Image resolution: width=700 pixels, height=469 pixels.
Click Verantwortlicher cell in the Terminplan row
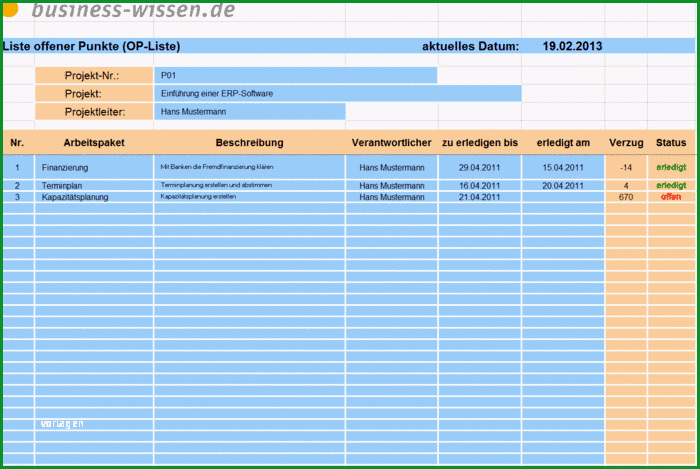click(x=392, y=185)
